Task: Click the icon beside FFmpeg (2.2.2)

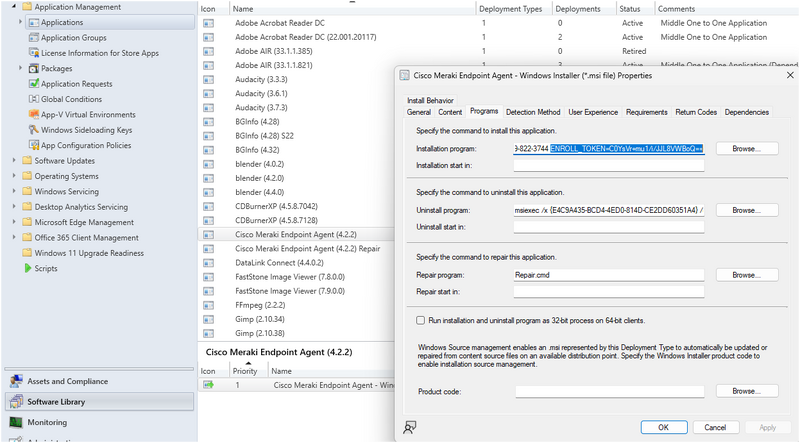Action: (x=208, y=305)
